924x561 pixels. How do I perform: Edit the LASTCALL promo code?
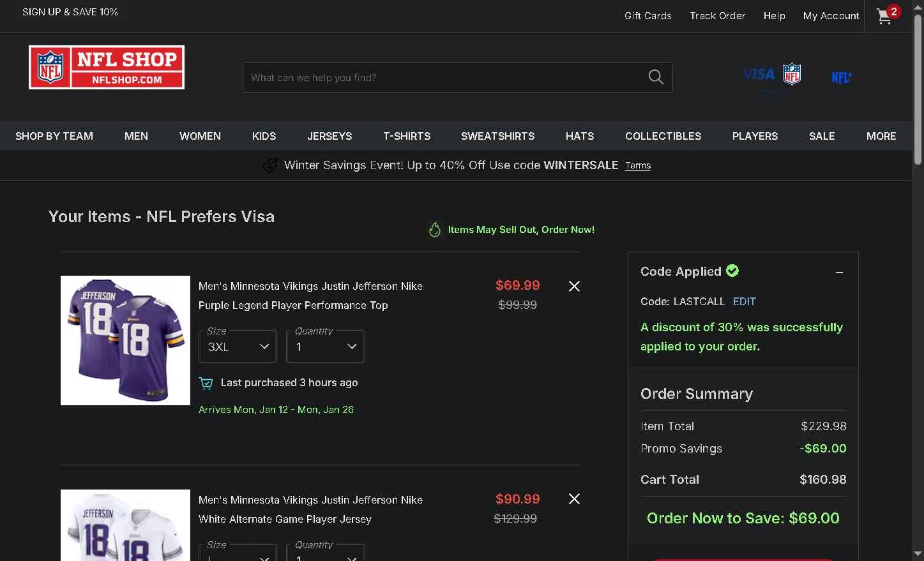(x=744, y=301)
